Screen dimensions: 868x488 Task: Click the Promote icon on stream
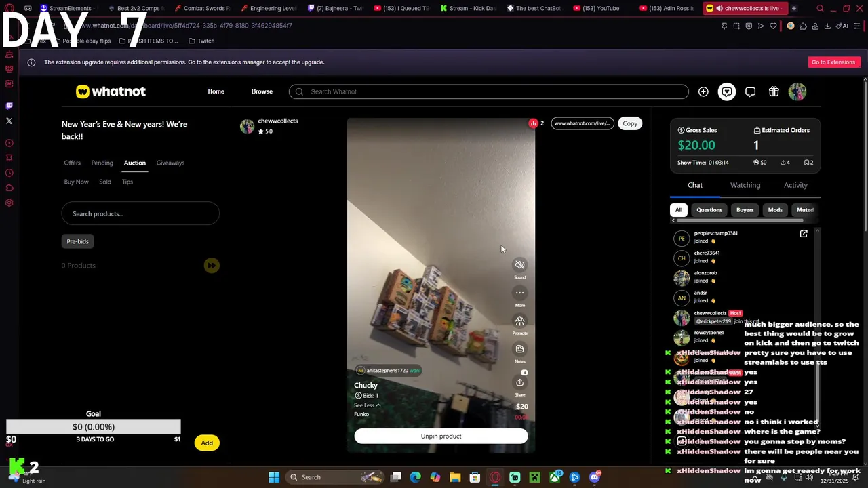519,321
